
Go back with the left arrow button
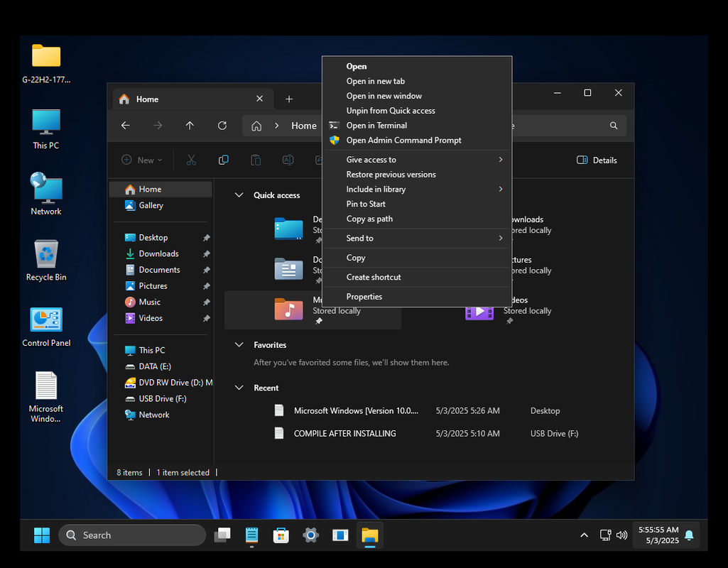(125, 125)
